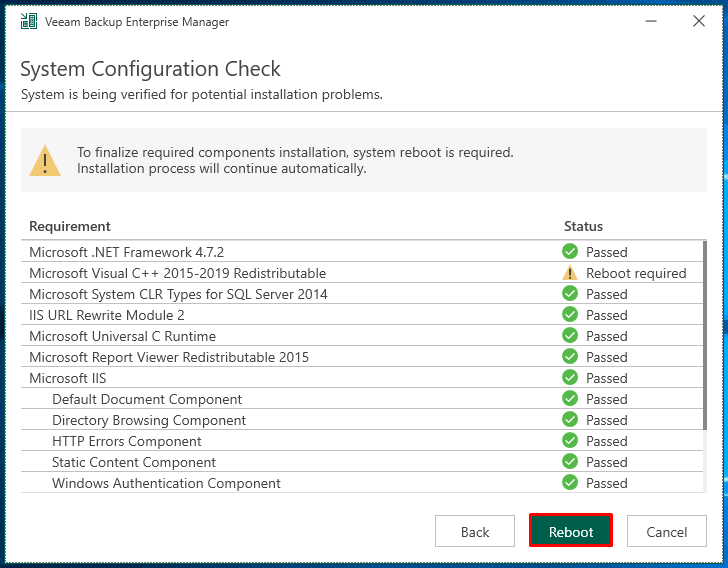Click the green checkmark for Report Viewer 2015
The height and width of the screenshot is (568, 728).
[570, 356]
